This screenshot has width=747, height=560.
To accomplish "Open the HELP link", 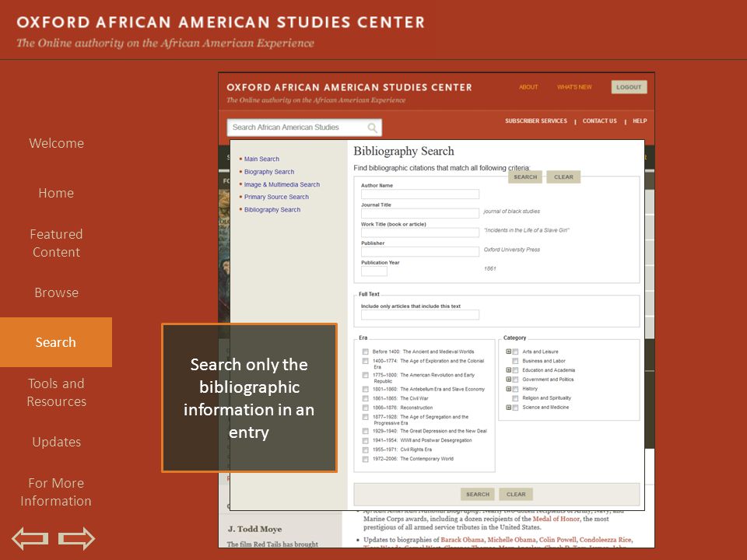I will click(x=640, y=121).
